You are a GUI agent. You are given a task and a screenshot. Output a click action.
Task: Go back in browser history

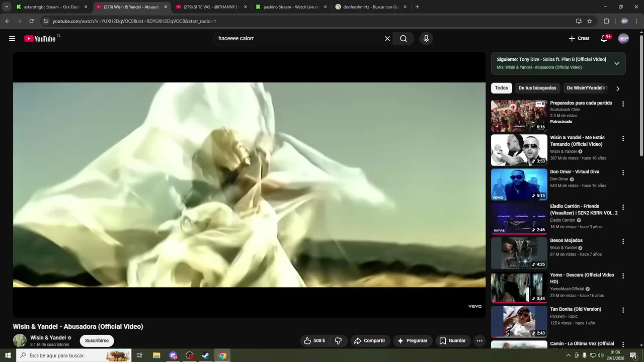[7, 21]
